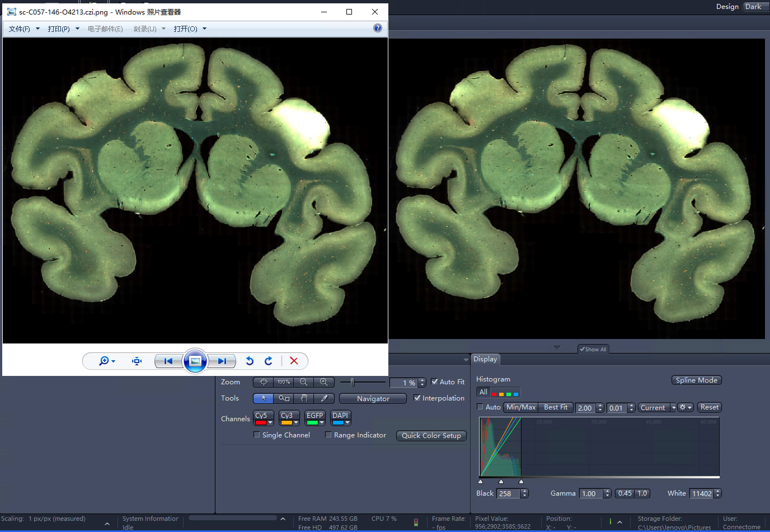Activate the hand panning tool

click(x=304, y=398)
